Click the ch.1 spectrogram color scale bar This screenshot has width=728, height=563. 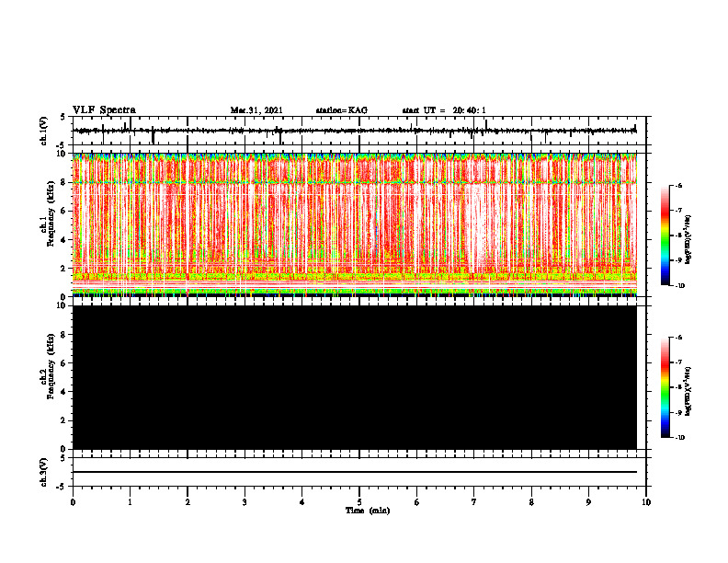[x=665, y=236]
